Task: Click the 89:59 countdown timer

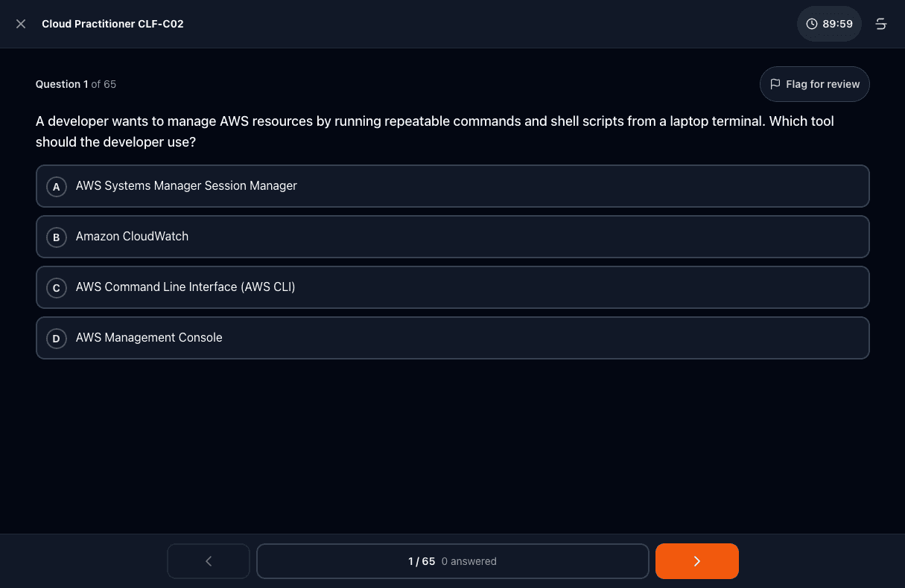Action: (829, 24)
